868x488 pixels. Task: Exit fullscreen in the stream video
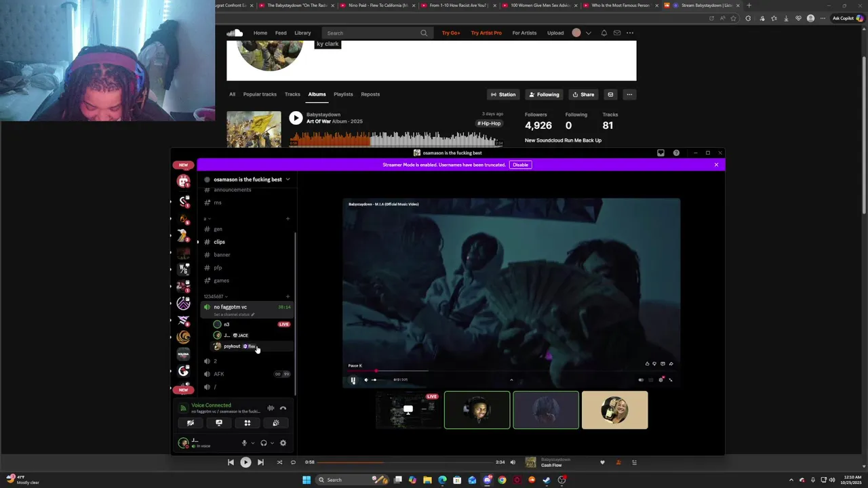coord(671,380)
